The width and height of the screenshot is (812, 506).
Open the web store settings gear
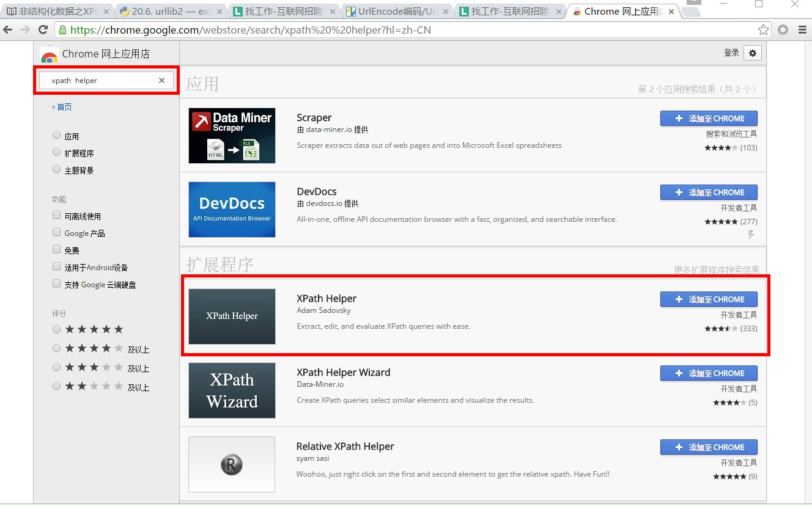point(752,53)
